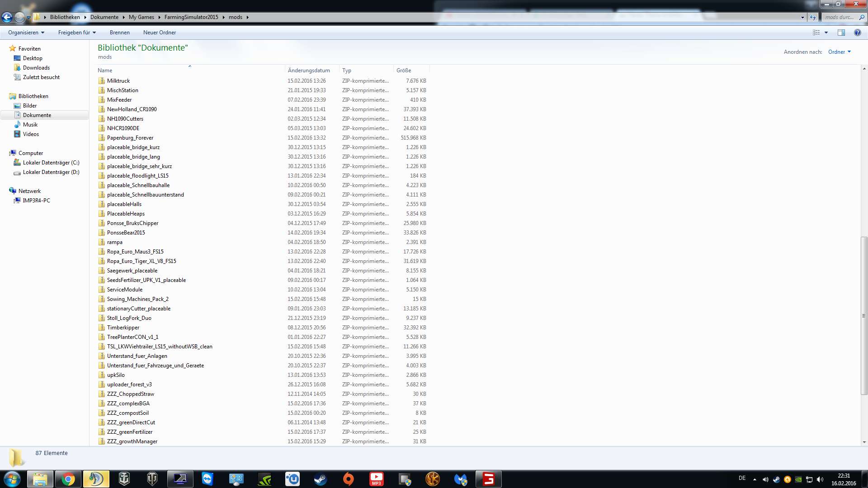Sort by the Name column header

tap(190, 70)
